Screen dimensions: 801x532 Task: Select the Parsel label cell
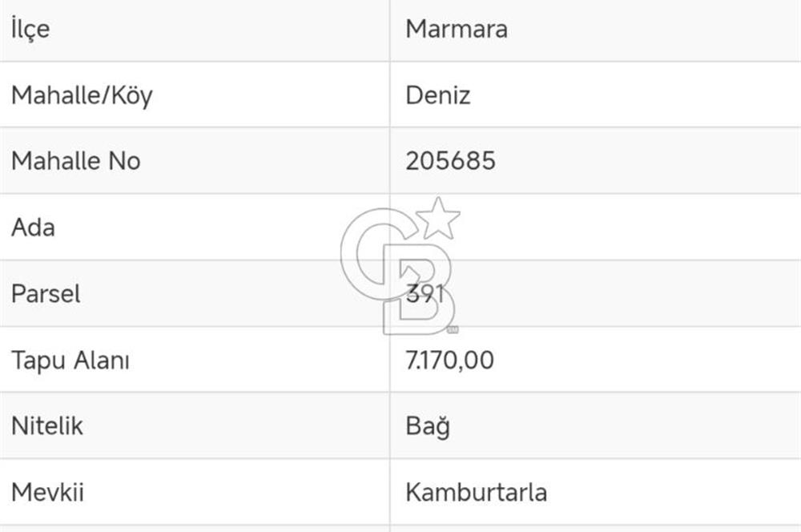[46, 294]
